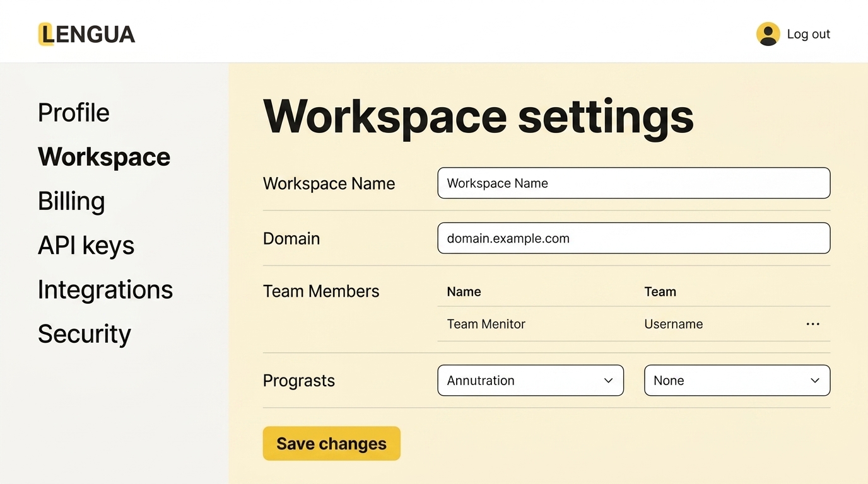Open the Profile settings page
Viewport: 868px width, 484px height.
click(x=74, y=113)
